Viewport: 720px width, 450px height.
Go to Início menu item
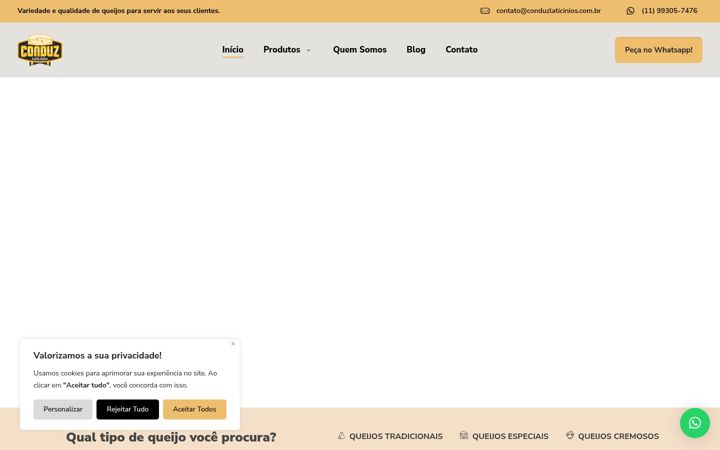tap(233, 50)
